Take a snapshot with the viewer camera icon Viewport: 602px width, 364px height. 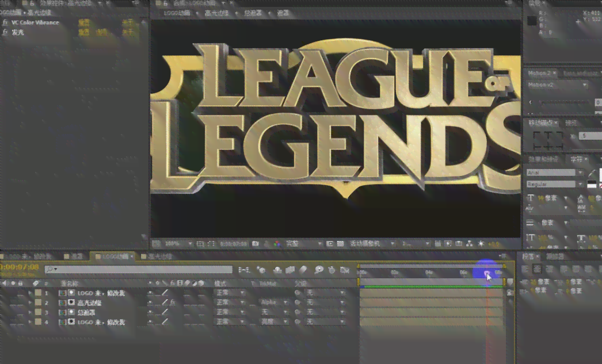256,244
